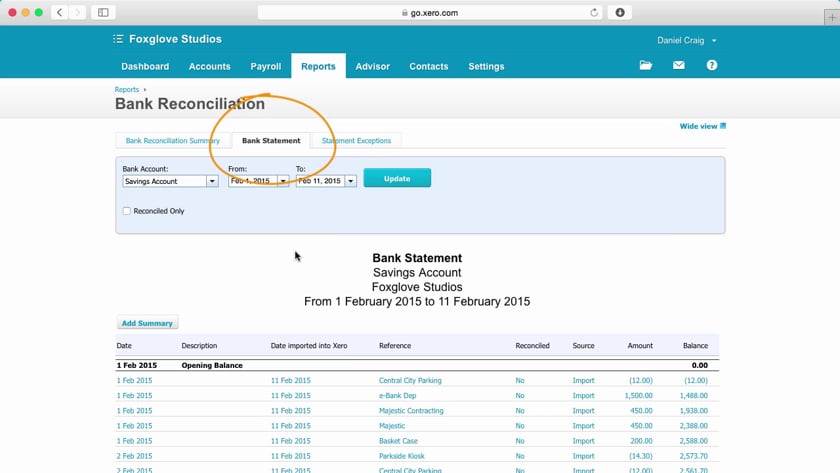Switch to the Bank Statement tab
840x473 pixels.
click(271, 140)
